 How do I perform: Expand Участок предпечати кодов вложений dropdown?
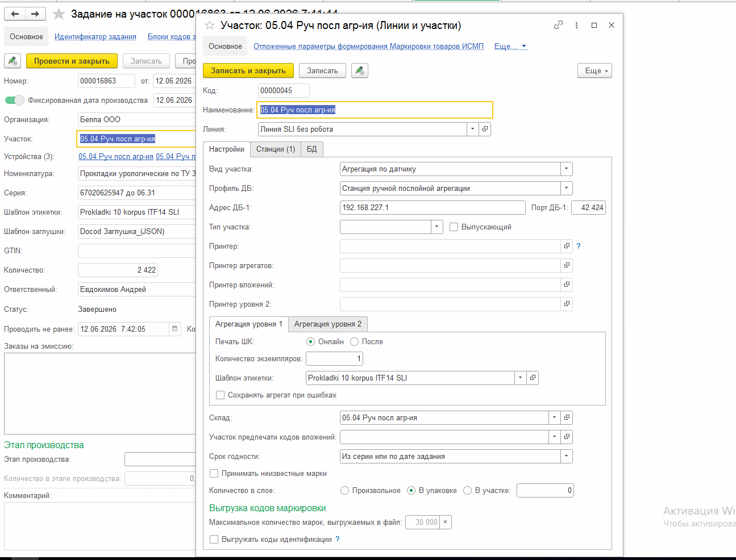point(555,437)
